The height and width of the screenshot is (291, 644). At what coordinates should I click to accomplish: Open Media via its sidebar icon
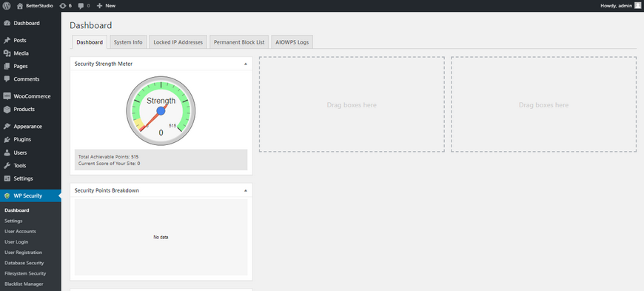[7, 53]
